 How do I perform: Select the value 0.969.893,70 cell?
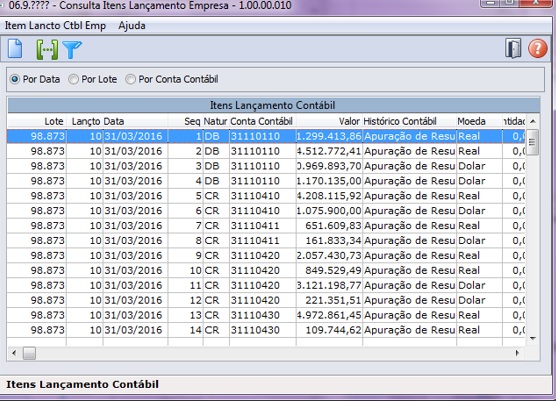pyautogui.click(x=329, y=166)
